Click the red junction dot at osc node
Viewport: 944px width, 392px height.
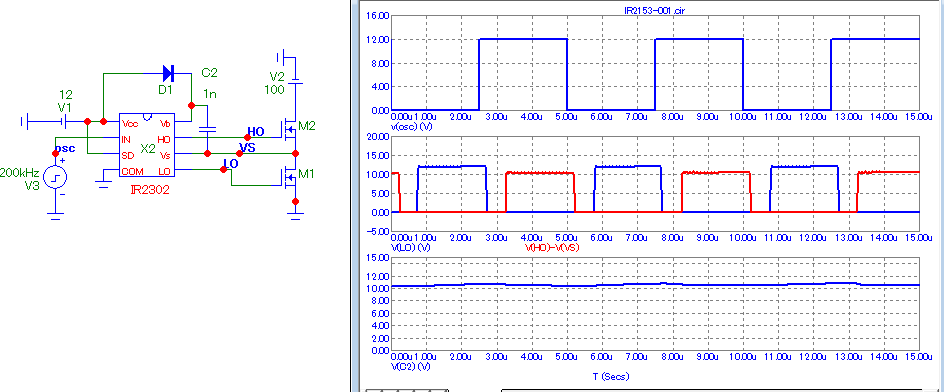[55, 154]
